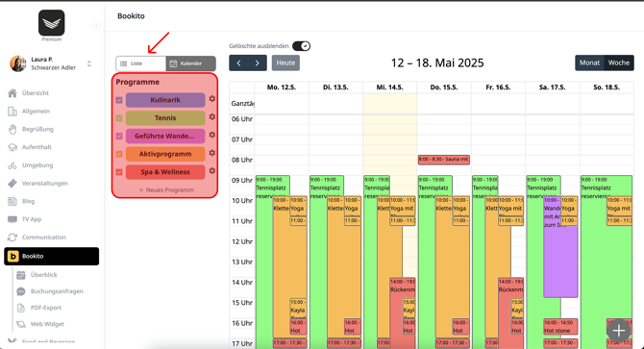Go to previous week arrow

tap(238, 63)
